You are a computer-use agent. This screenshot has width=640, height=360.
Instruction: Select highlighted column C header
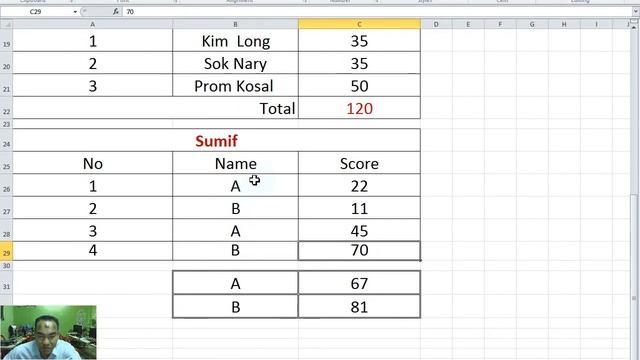359,24
